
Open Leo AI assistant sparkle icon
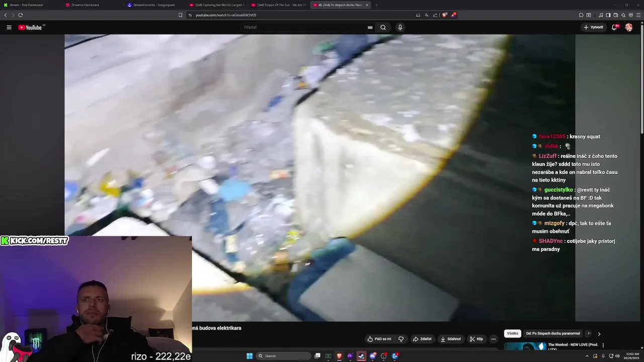(x=623, y=15)
